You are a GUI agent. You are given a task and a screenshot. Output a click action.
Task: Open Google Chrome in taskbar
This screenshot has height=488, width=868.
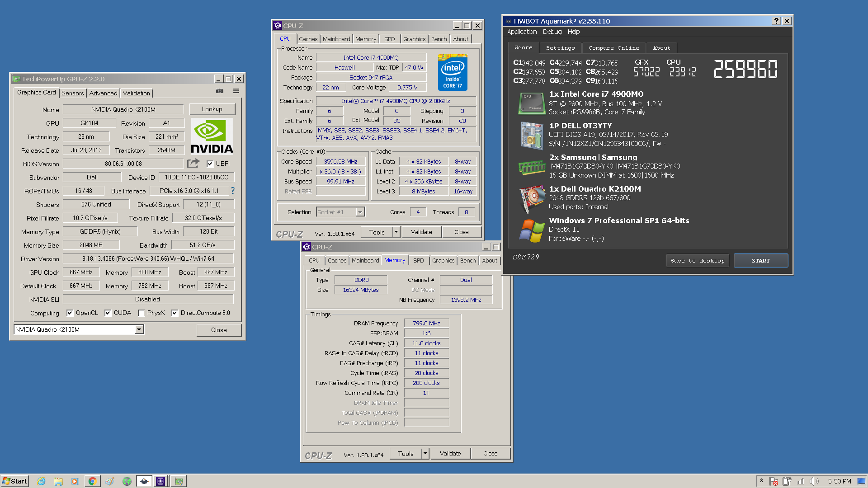(92, 481)
